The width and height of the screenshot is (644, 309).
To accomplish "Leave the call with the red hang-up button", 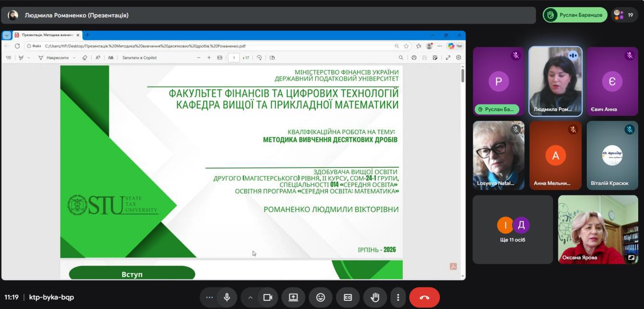I will pos(424,297).
